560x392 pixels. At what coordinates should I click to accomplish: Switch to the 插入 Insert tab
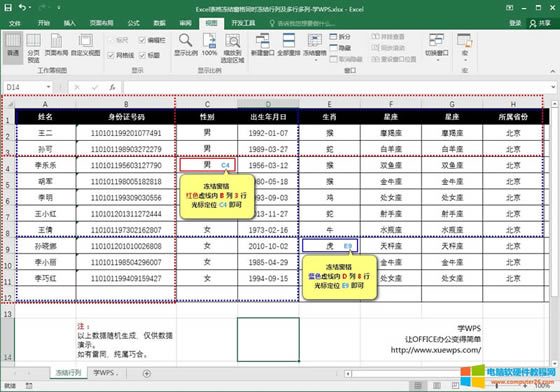[70, 23]
